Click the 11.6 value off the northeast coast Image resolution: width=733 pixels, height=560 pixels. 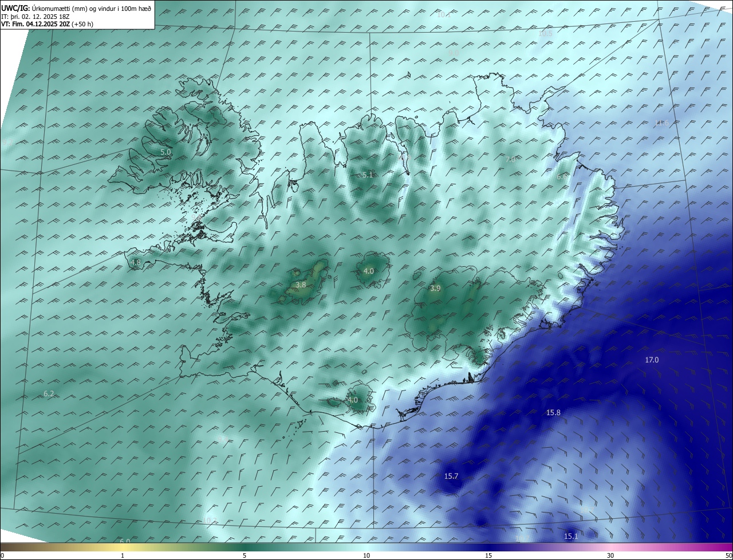pos(662,124)
